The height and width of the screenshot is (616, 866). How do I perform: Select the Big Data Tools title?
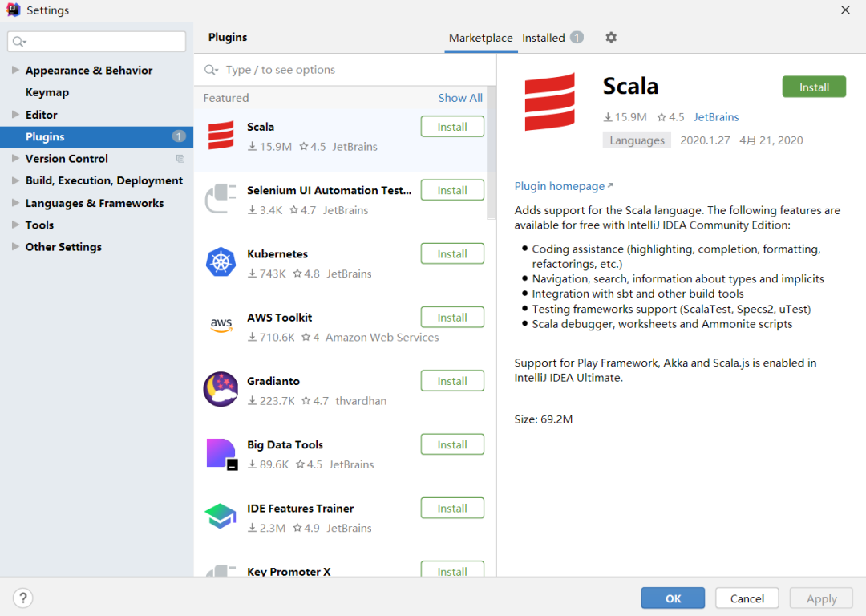pos(285,444)
